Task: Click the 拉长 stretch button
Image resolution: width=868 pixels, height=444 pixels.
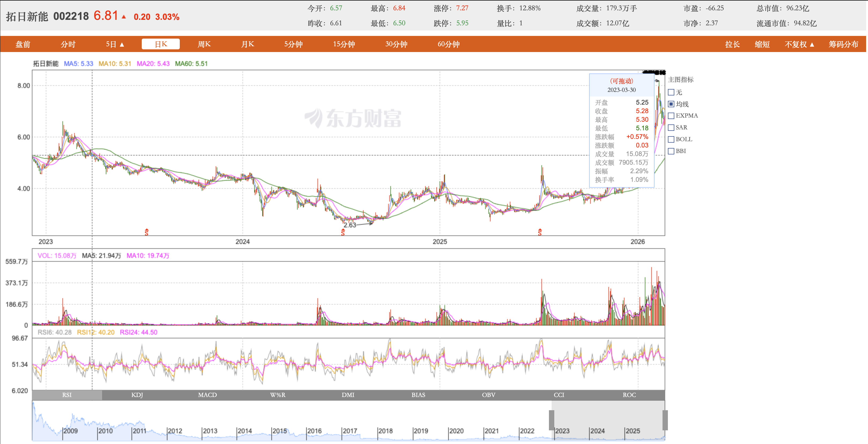Action: (x=732, y=45)
